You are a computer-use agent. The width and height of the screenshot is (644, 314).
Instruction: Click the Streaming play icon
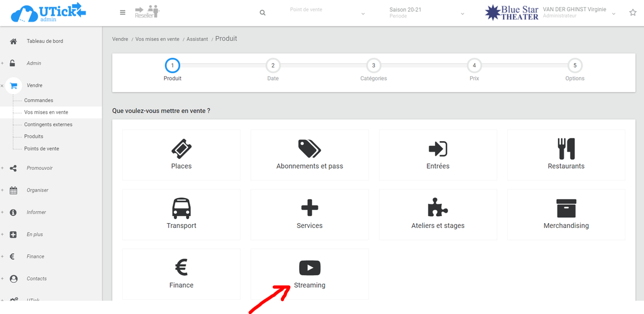[310, 268]
